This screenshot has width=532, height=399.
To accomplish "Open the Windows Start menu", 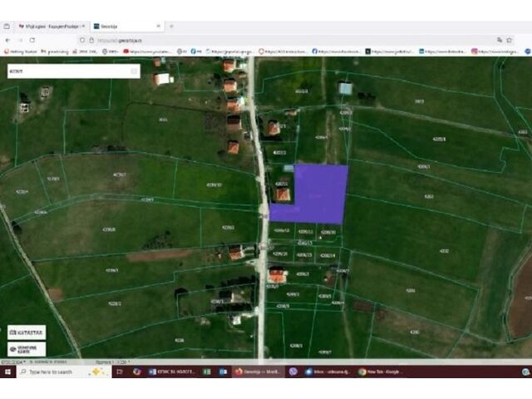I will pyautogui.click(x=7, y=372).
